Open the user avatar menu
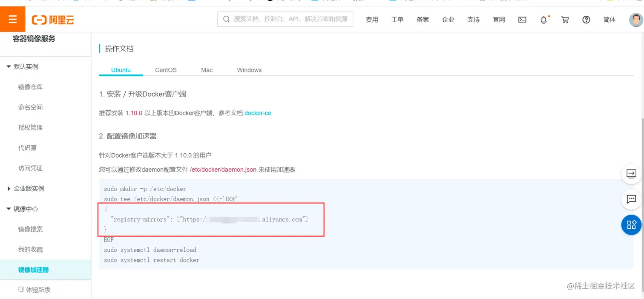This screenshot has width=644, height=299. (636, 20)
